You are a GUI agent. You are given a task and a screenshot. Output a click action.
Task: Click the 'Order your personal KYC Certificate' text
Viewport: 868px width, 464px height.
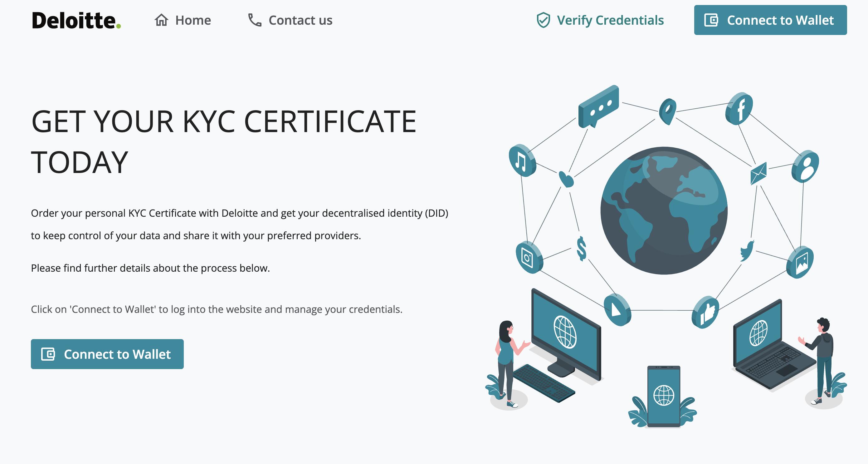(x=240, y=224)
